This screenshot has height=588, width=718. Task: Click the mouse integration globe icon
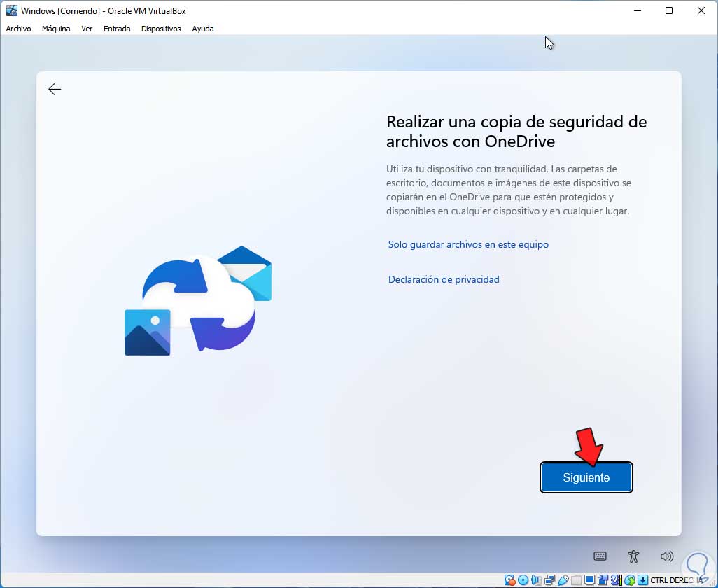pyautogui.click(x=630, y=580)
